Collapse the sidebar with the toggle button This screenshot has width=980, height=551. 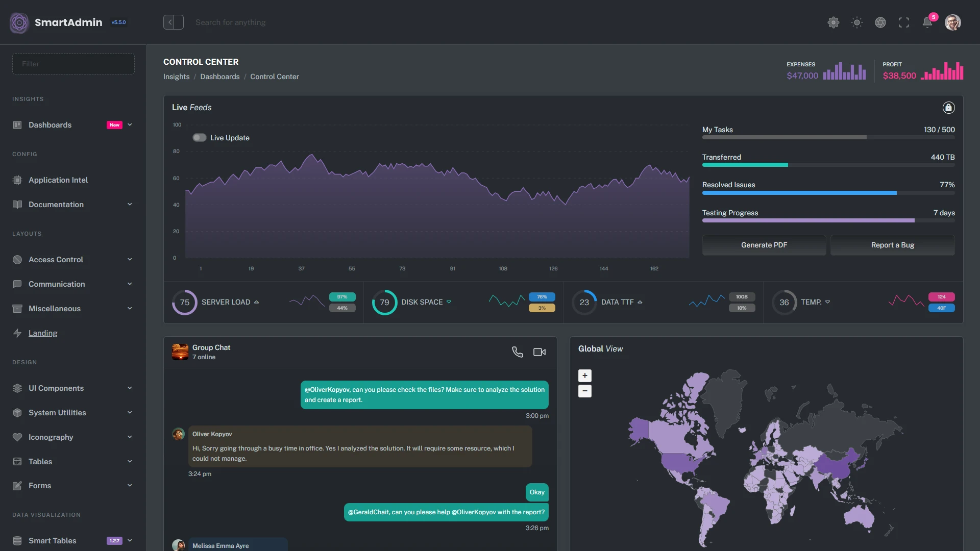tap(174, 22)
